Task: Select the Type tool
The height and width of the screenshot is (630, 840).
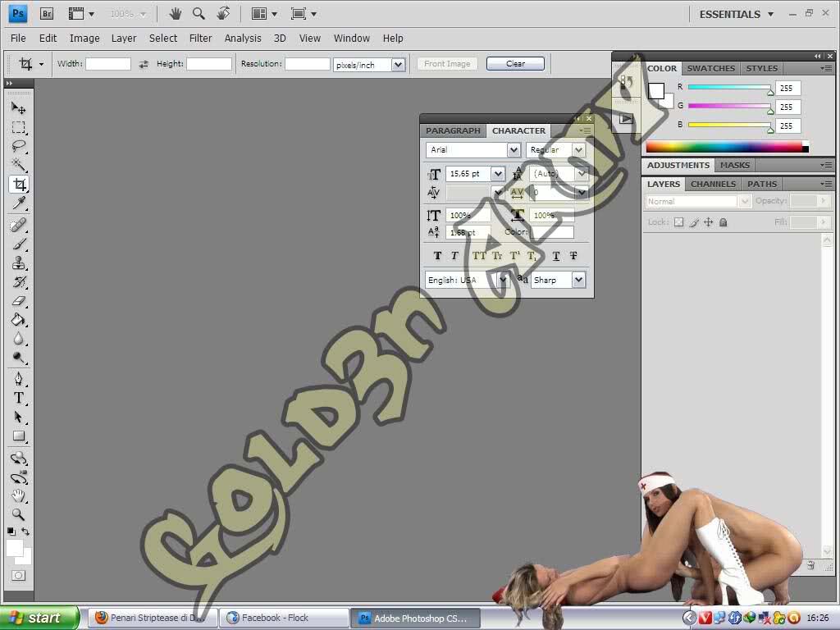Action: point(19,398)
